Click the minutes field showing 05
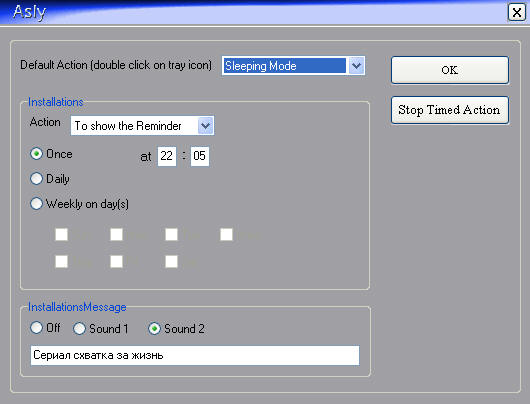 (199, 156)
